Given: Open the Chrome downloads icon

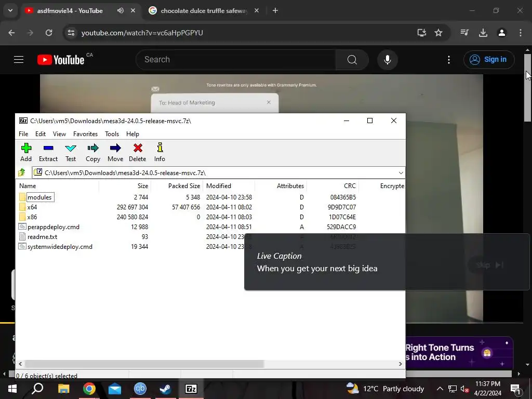Looking at the screenshot, I should [483, 33].
